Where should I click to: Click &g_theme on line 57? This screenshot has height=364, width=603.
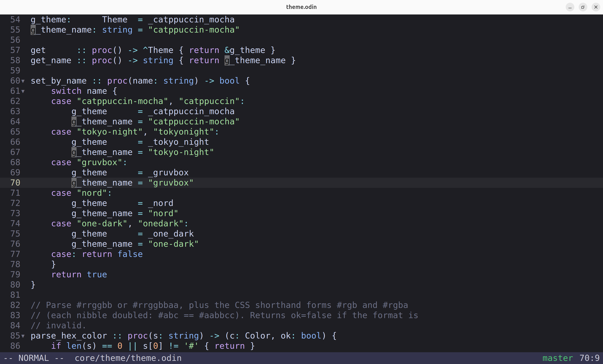(x=245, y=50)
